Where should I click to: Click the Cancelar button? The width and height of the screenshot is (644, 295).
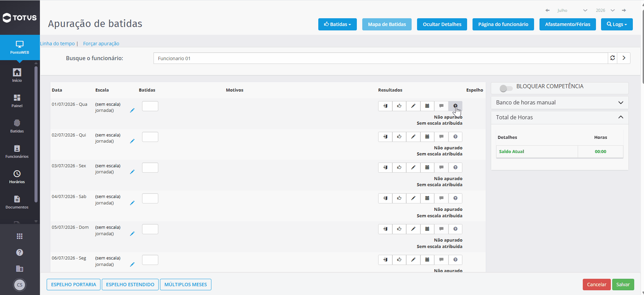pyautogui.click(x=597, y=285)
